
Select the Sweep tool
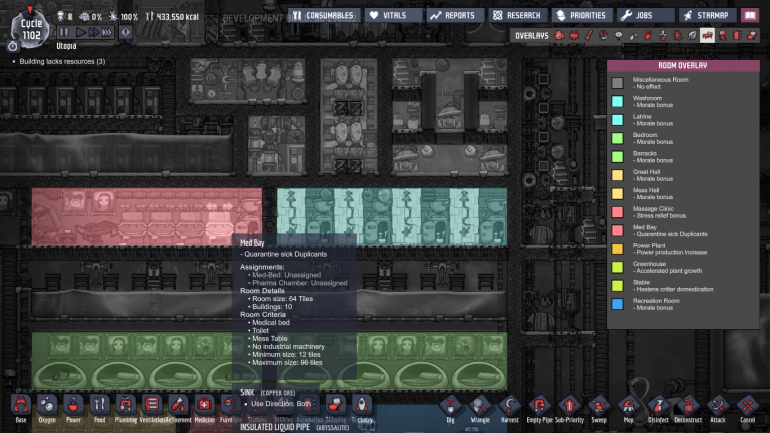pyautogui.click(x=599, y=408)
